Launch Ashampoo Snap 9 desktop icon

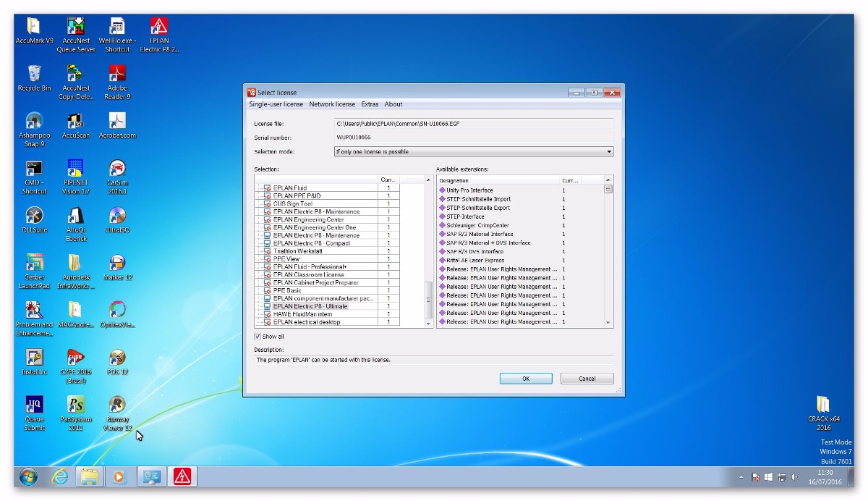pos(34,130)
